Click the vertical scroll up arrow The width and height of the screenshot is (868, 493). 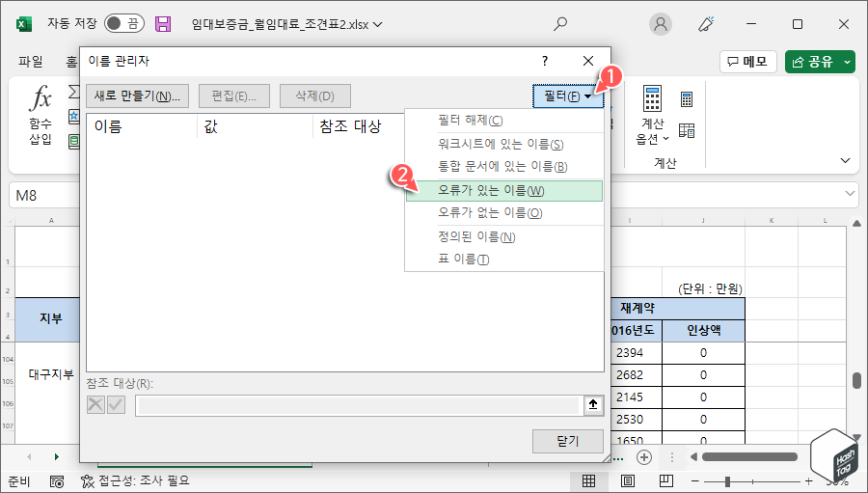pos(857,224)
